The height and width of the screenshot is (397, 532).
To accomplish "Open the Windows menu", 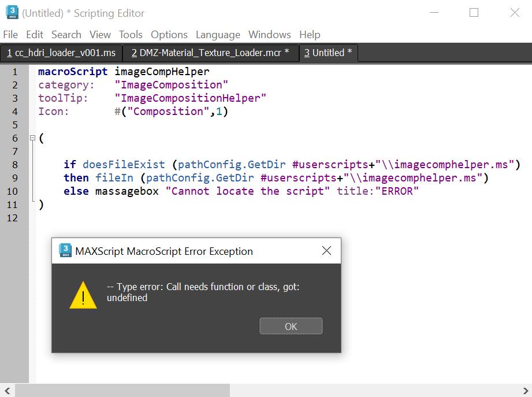I will (x=269, y=35).
